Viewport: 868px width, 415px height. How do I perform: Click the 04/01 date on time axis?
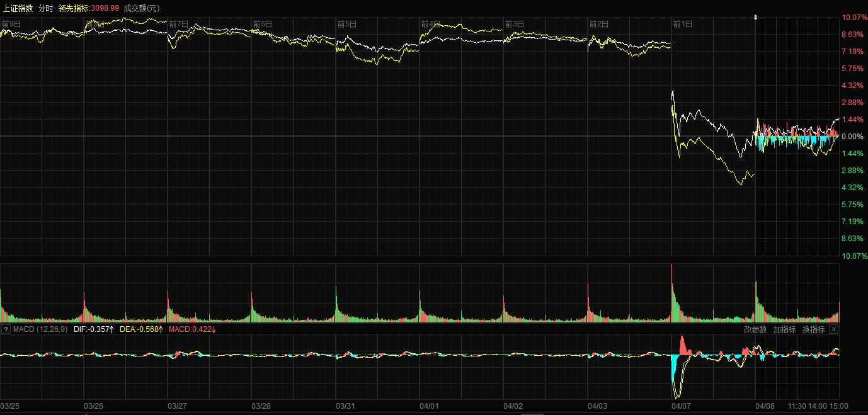point(430,406)
